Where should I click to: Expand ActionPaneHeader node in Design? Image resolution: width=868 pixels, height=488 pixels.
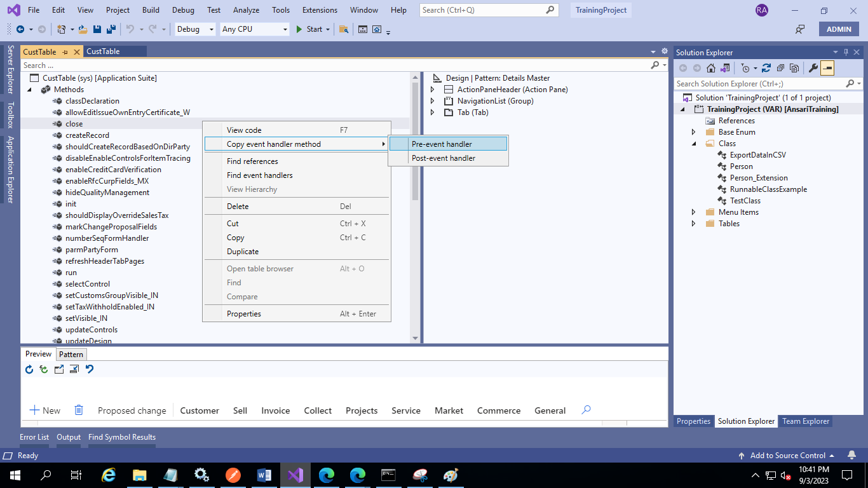point(433,90)
